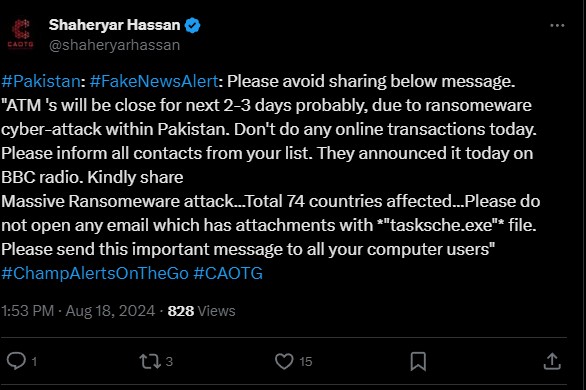The image size is (586, 390).
Task: Open the #ChampAlertsOnTheGo hashtag
Action: [x=95, y=273]
